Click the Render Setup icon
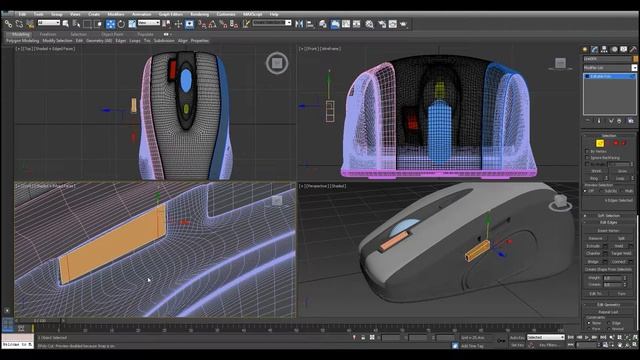 click(382, 24)
